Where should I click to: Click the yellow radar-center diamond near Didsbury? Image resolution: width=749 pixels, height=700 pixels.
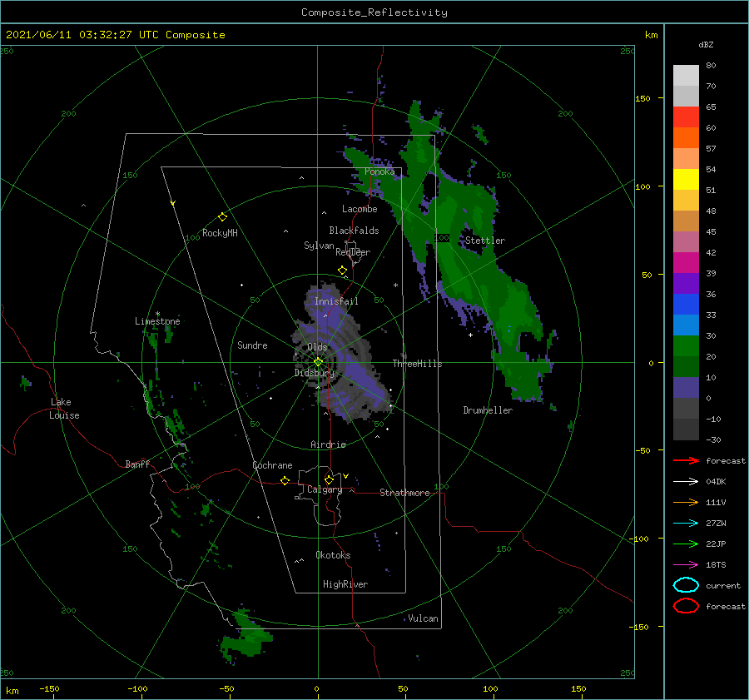click(318, 362)
